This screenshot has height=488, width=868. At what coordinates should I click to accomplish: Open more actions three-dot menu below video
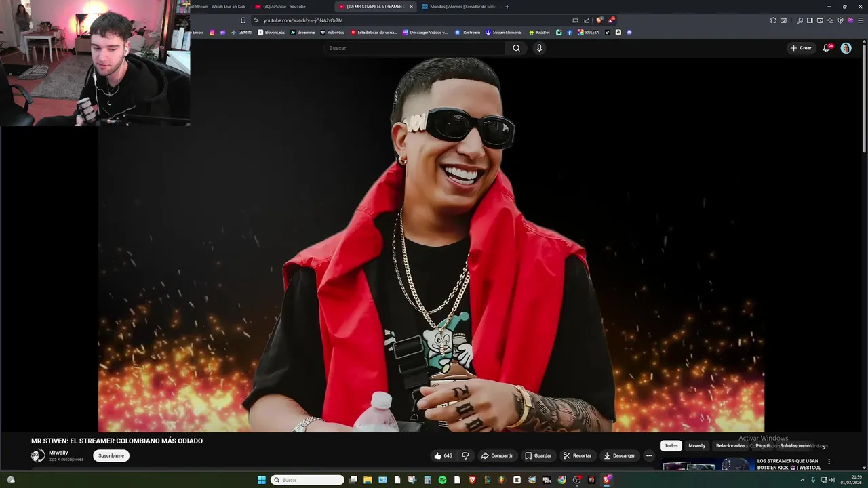pyautogui.click(x=649, y=455)
